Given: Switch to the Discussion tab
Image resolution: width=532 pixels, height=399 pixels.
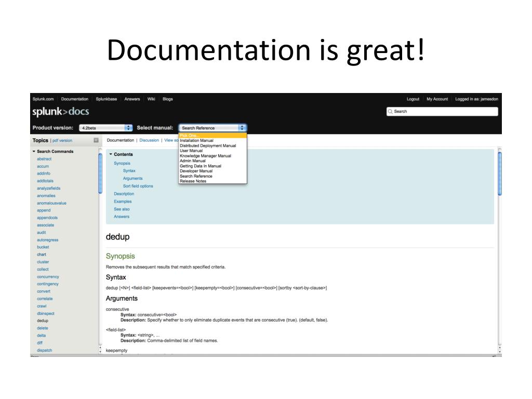Looking at the screenshot, I should [149, 140].
